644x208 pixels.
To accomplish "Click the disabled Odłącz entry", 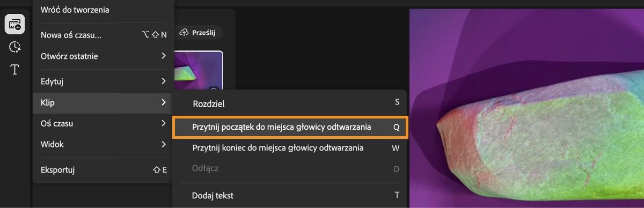I will pyautogui.click(x=290, y=168).
